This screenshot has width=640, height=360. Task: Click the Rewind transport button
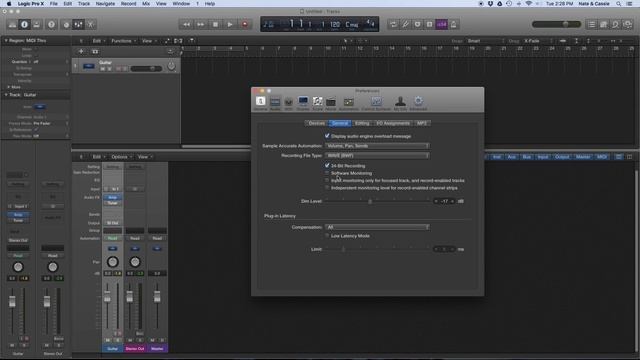click(186, 24)
